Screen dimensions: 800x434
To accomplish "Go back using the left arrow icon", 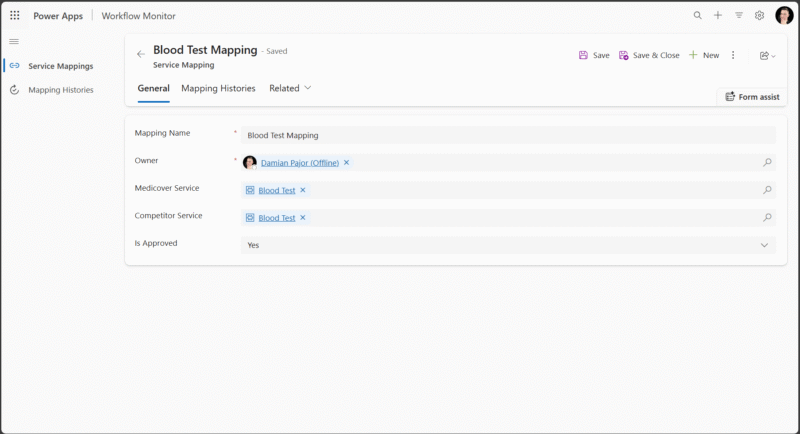I will tap(141, 55).
